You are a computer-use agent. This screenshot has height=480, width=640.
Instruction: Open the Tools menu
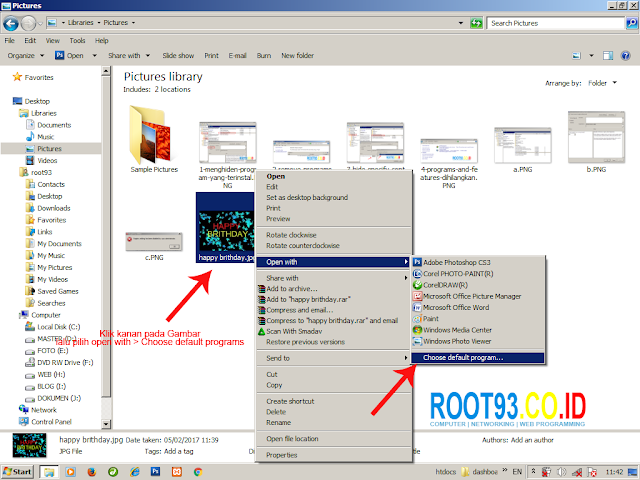(x=77, y=40)
